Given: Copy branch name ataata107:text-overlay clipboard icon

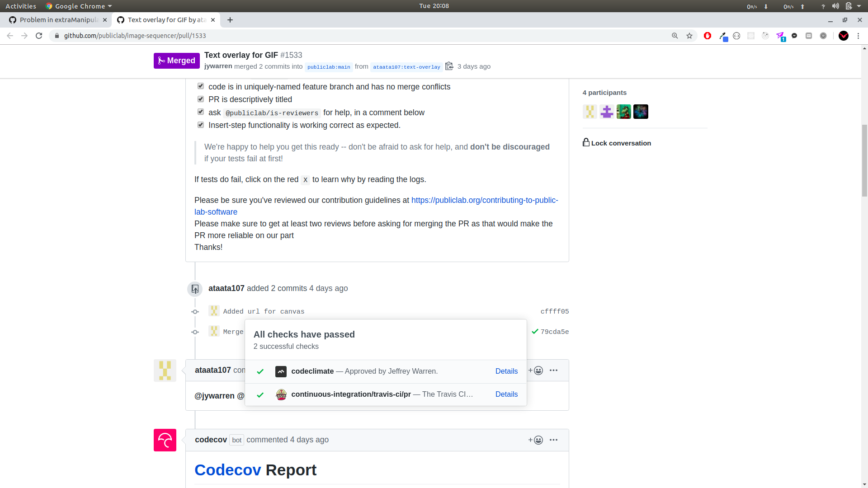Looking at the screenshot, I should (x=449, y=66).
